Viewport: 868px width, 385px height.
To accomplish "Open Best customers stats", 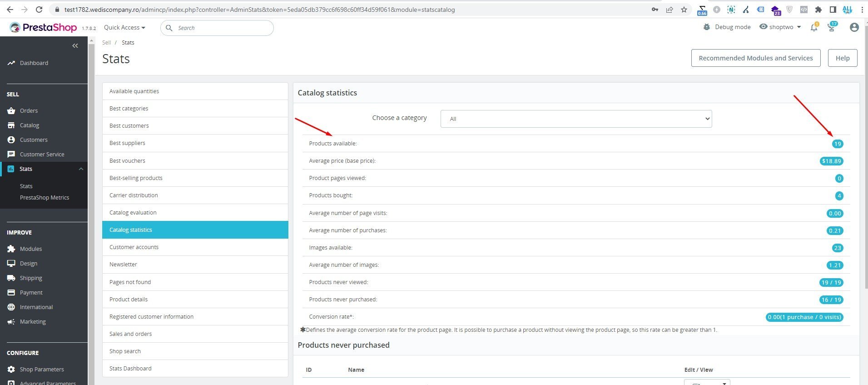I will 195,126.
